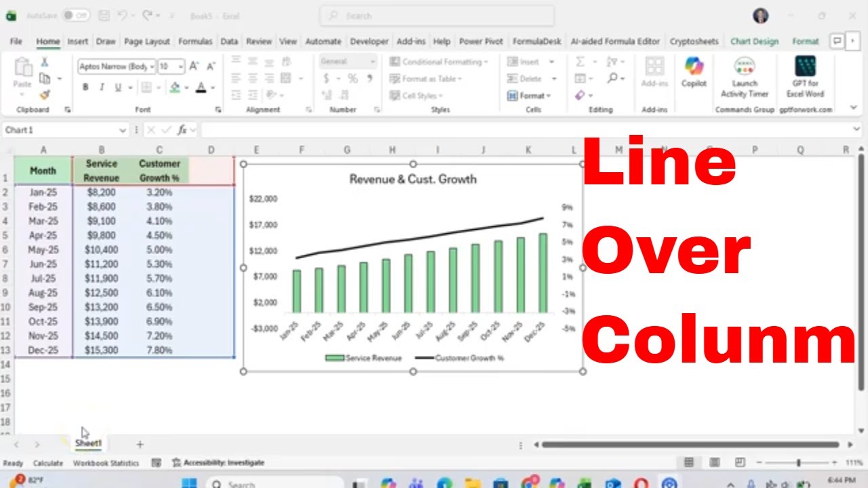Open Conditional Formatting menu
Viewport: 868px width, 488px height.
pos(439,62)
